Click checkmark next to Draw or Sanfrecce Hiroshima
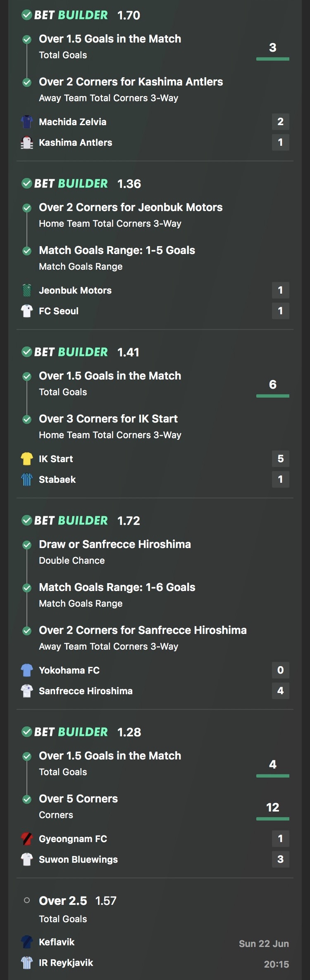Image resolution: width=310 pixels, height=980 pixels. [x=27, y=545]
